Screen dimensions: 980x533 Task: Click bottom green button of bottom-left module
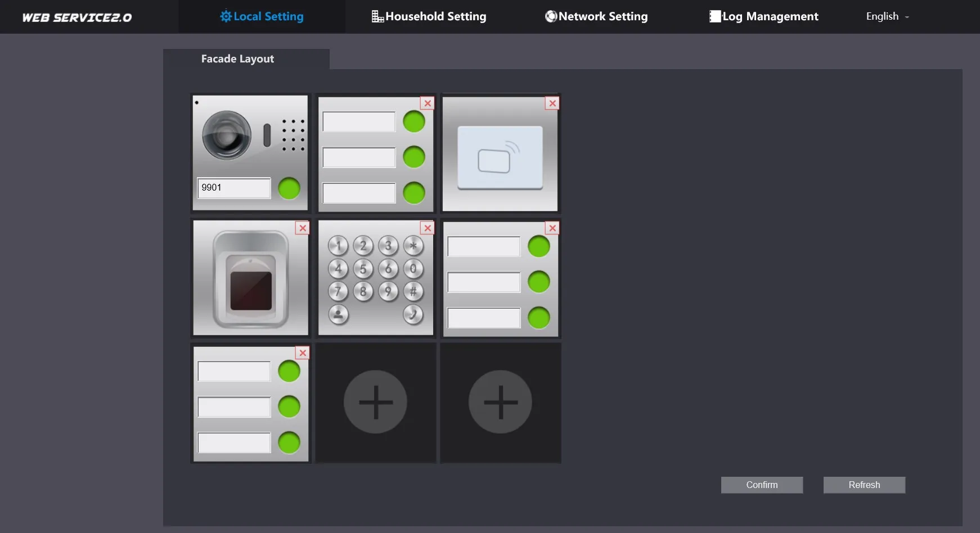pos(289,442)
